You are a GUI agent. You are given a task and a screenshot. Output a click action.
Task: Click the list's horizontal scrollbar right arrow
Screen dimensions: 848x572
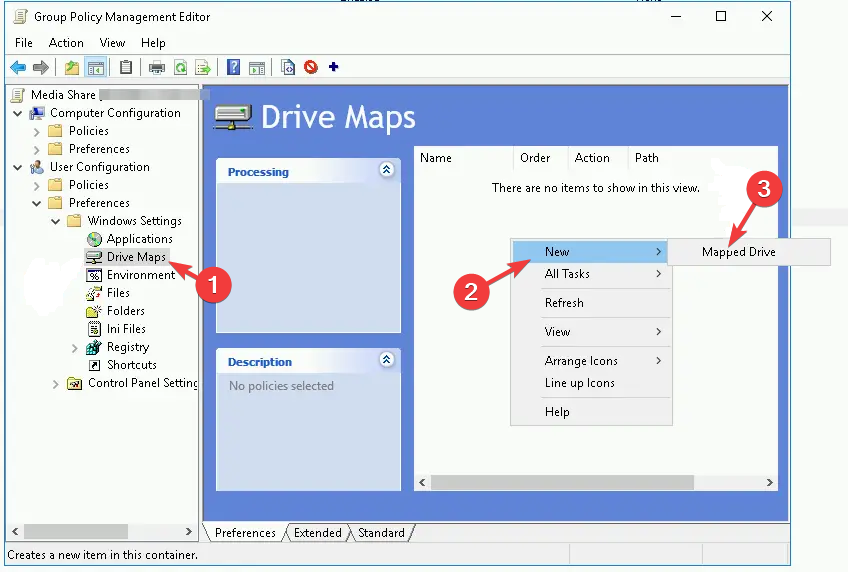tap(769, 482)
